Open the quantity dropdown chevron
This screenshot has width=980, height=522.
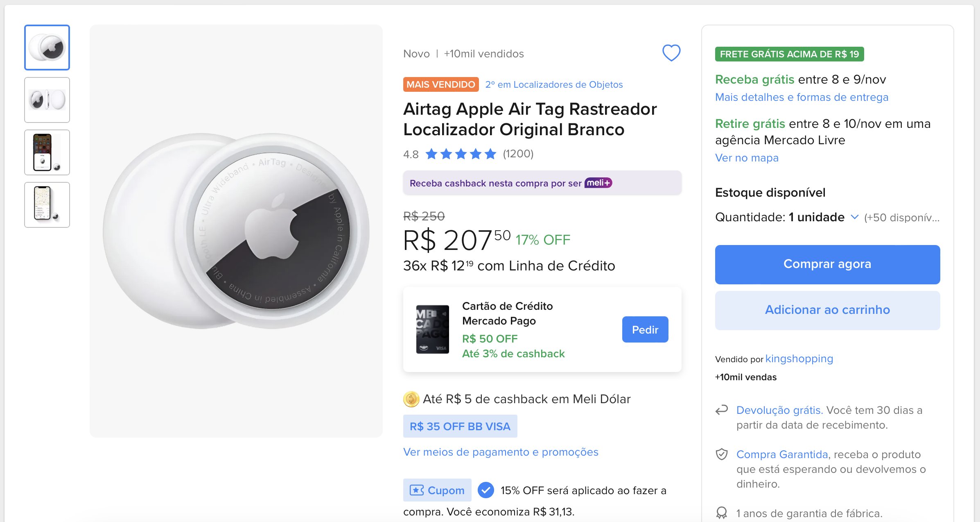(x=854, y=217)
